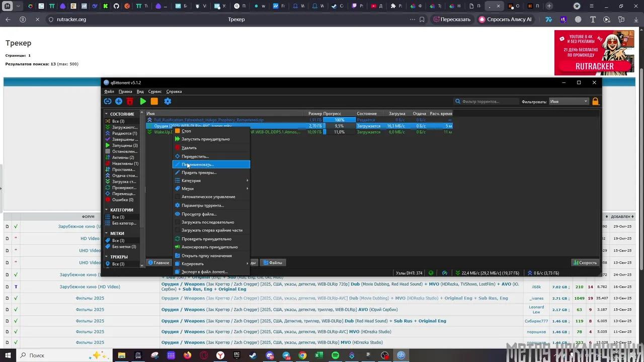Click the green globe connection status icon

coord(431,273)
